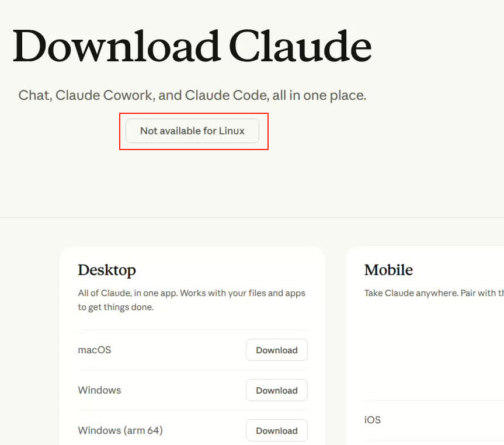504x445 pixels.
Task: Download the Windows desktop app
Action: coord(277,390)
